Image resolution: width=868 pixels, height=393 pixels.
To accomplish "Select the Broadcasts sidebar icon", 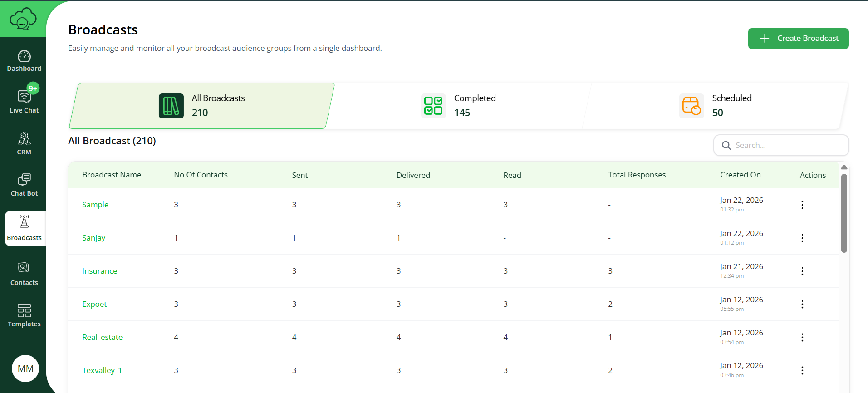I will [x=24, y=228].
